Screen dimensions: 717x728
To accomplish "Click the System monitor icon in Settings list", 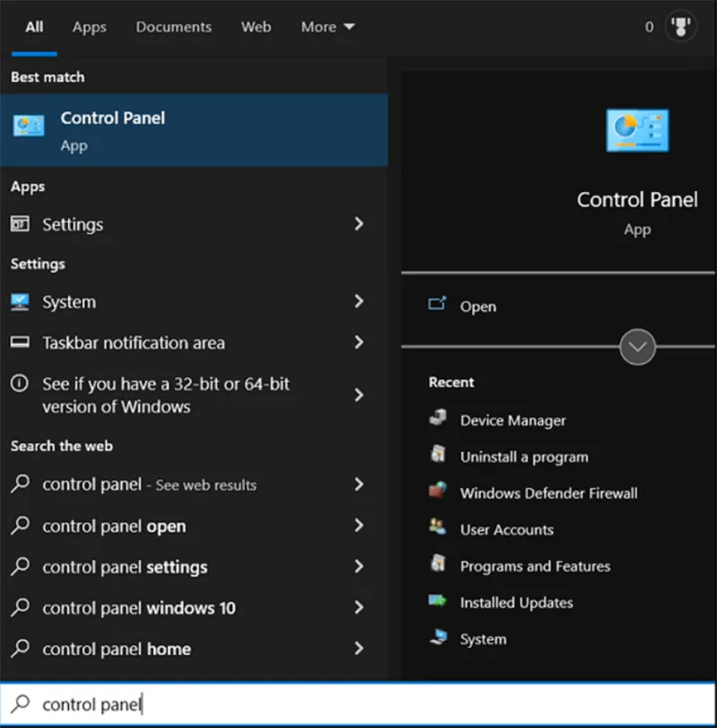I will coord(20,302).
